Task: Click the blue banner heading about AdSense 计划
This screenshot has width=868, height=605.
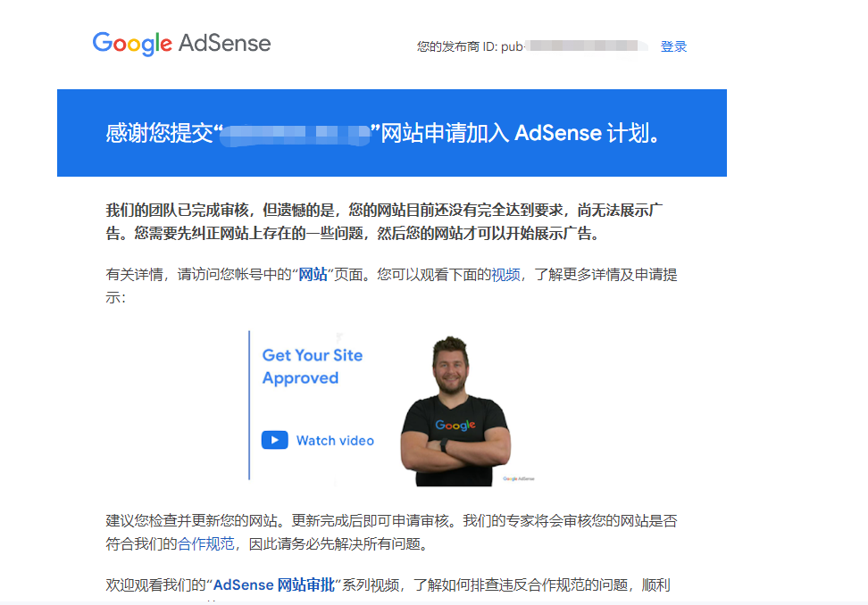Action: point(382,133)
